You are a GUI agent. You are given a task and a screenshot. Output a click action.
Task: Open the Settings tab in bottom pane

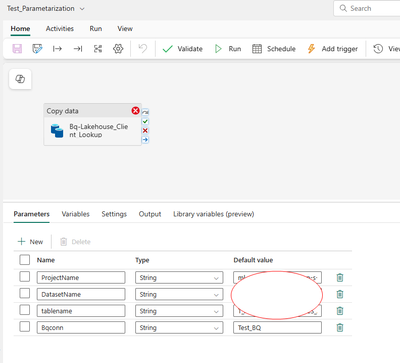click(x=114, y=214)
